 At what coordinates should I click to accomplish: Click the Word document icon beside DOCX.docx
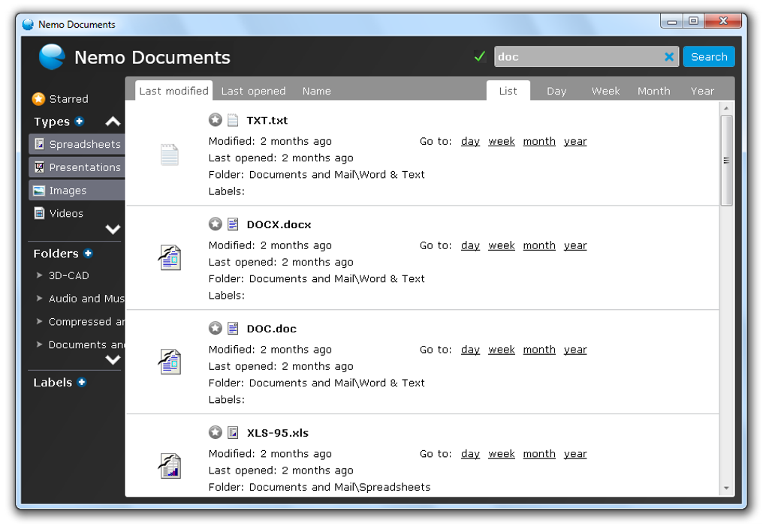233,224
